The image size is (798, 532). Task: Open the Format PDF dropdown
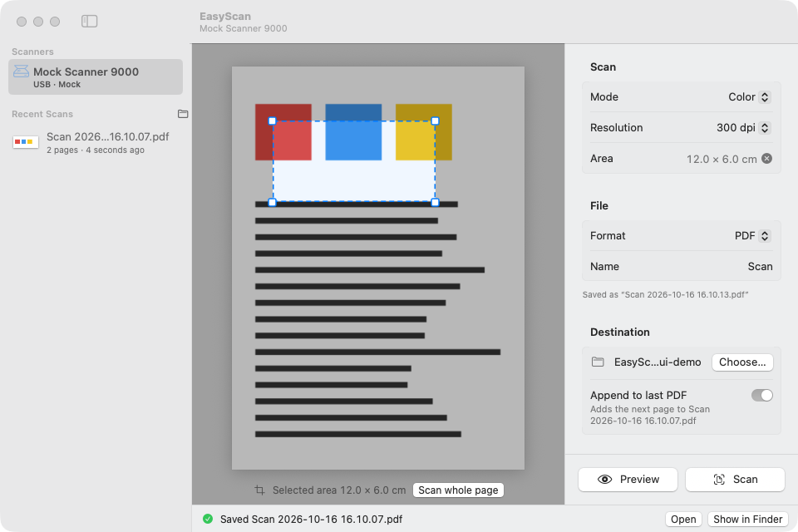coord(753,236)
